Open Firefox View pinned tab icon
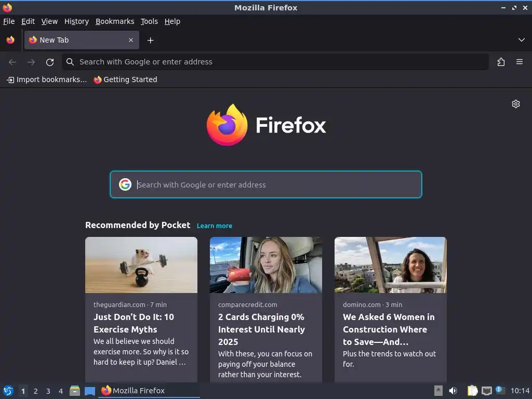The image size is (532, 399). pos(10,40)
